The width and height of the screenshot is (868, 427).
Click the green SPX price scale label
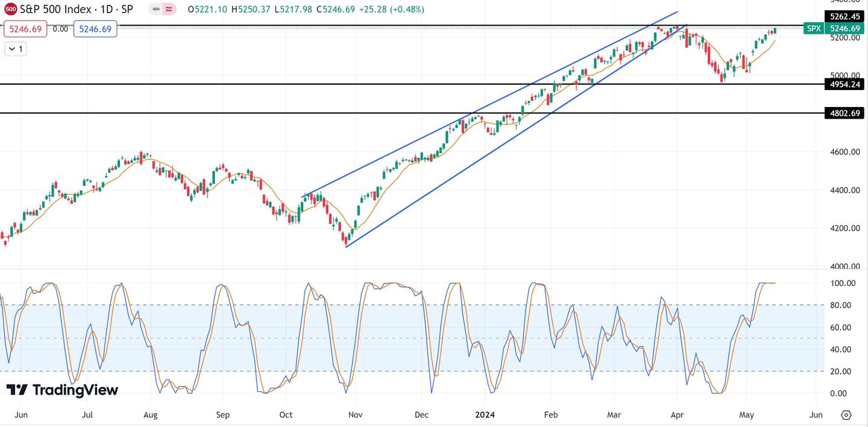pos(812,28)
